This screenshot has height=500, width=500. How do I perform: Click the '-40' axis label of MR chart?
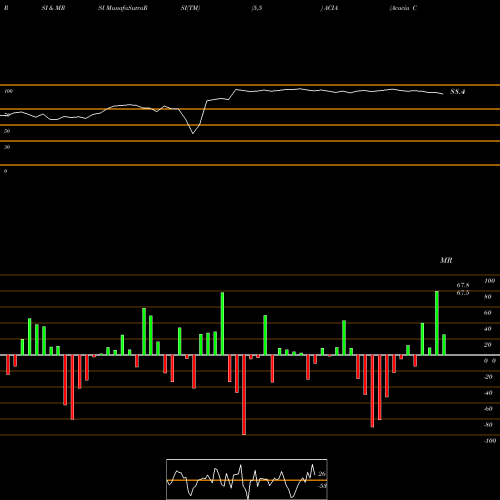click(488, 393)
